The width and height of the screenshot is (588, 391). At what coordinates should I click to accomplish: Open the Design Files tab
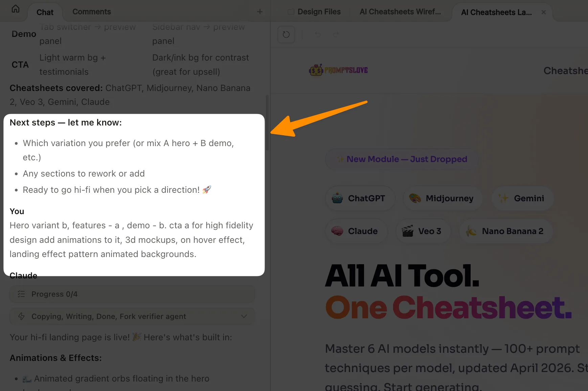click(x=314, y=12)
